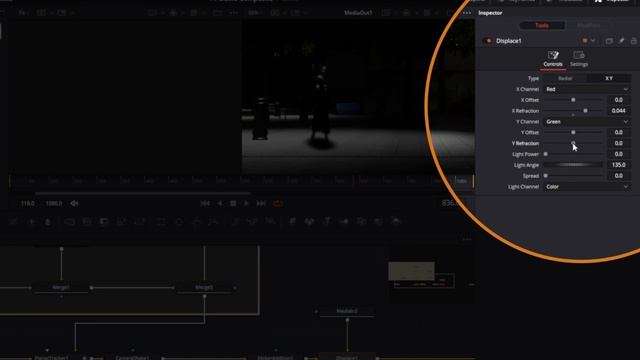Click the X Offset value field
The width and height of the screenshot is (640, 360).
(x=618, y=100)
